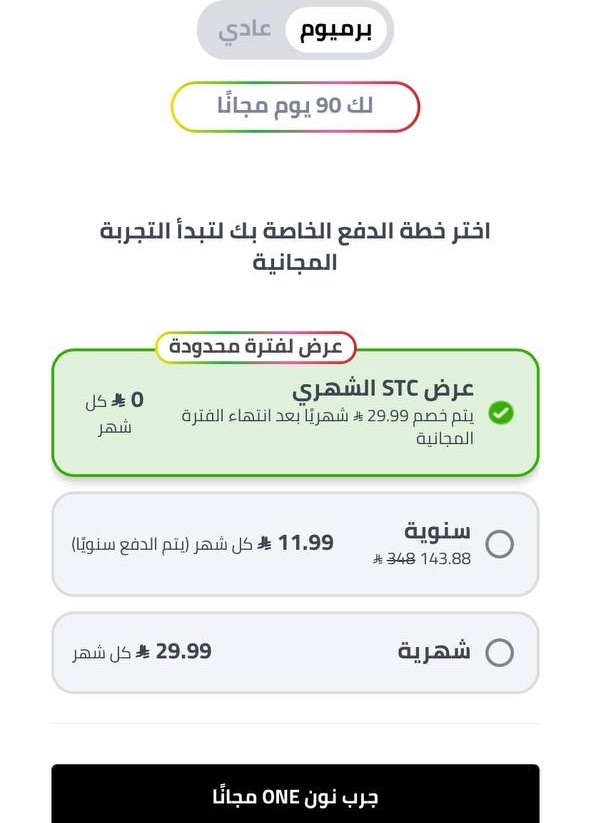Click the شهرية plan title

(x=434, y=651)
